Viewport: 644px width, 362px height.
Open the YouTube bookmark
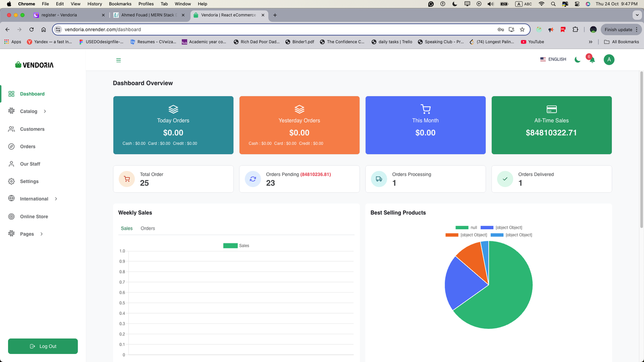[x=532, y=42]
